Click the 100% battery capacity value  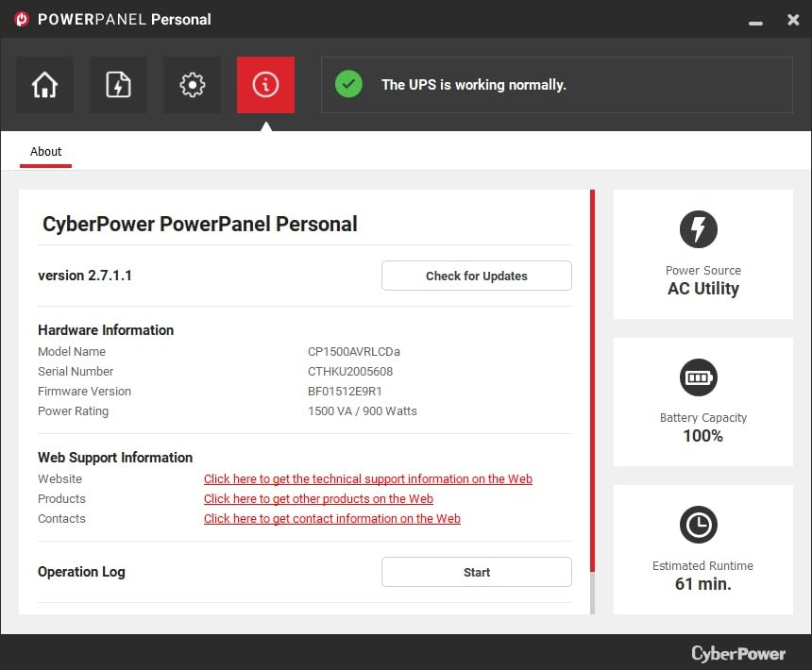click(x=702, y=436)
